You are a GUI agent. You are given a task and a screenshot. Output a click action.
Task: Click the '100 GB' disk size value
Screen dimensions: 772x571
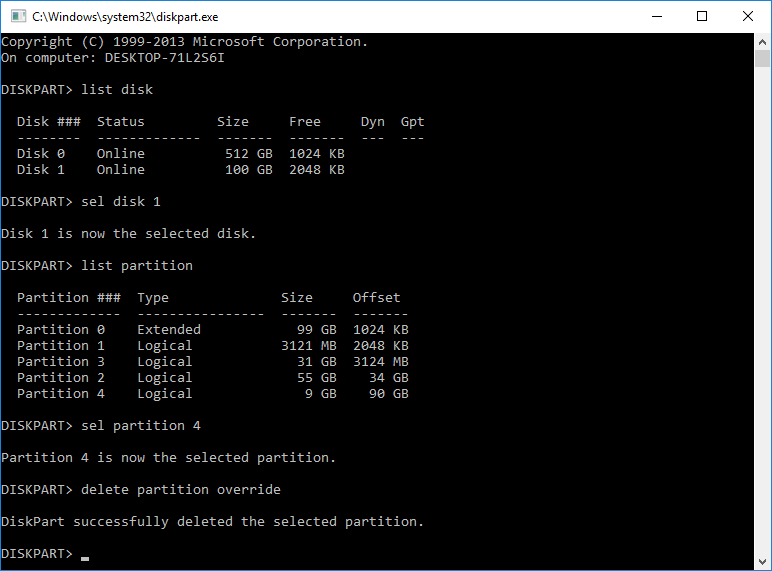click(x=249, y=169)
